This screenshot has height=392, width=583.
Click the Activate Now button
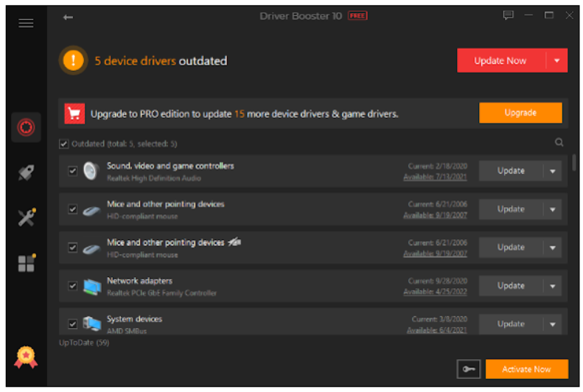point(526,369)
